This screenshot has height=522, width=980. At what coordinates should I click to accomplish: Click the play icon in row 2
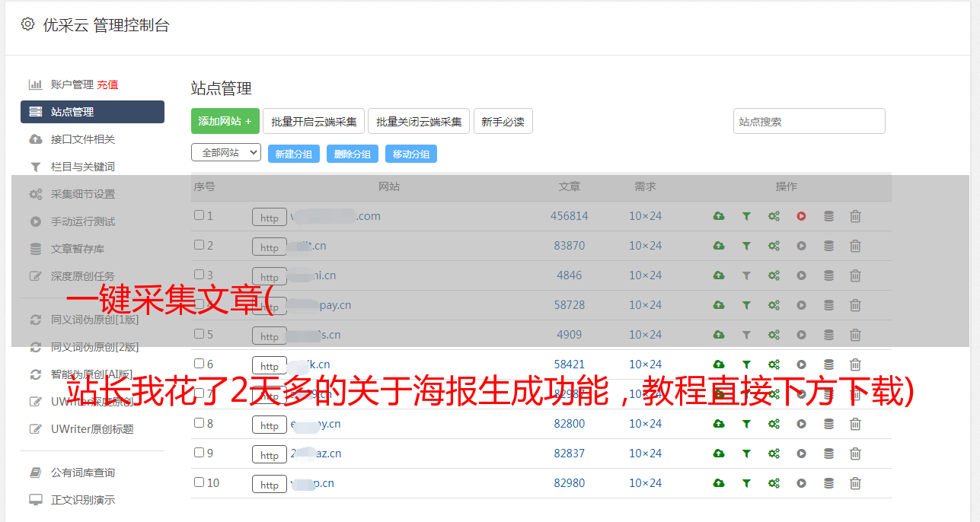pos(801,246)
